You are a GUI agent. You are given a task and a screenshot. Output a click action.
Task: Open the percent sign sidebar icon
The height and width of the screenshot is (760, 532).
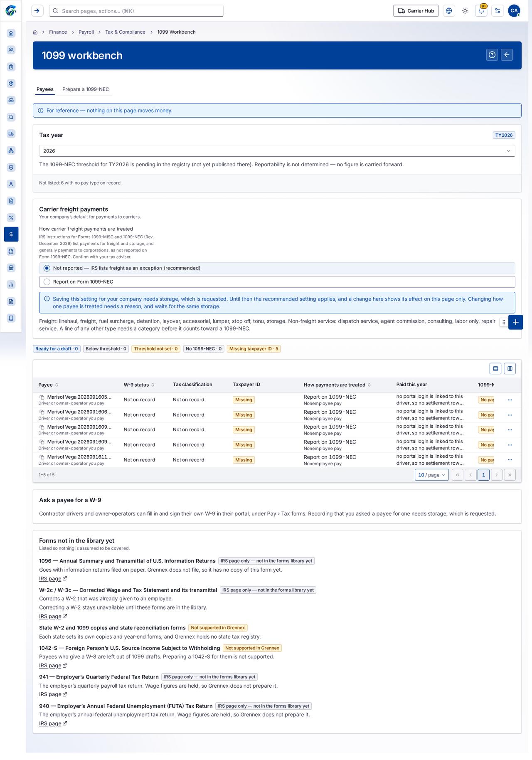pyautogui.click(x=11, y=217)
